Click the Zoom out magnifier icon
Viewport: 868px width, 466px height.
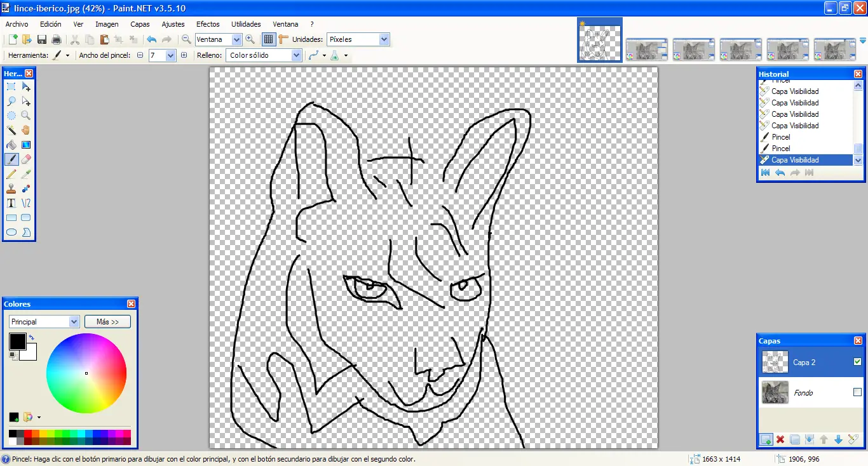[x=186, y=39]
